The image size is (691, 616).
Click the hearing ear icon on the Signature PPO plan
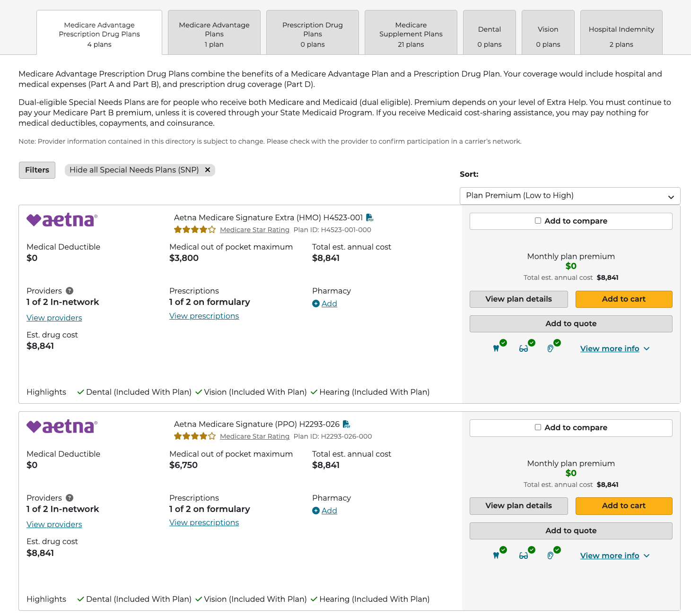pyautogui.click(x=552, y=555)
